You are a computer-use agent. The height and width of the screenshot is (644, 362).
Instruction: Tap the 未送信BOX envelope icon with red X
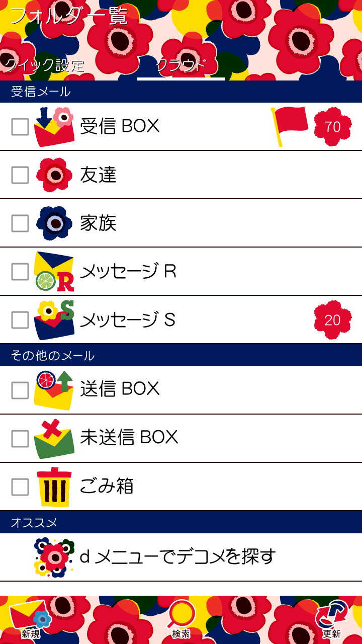[x=54, y=438]
